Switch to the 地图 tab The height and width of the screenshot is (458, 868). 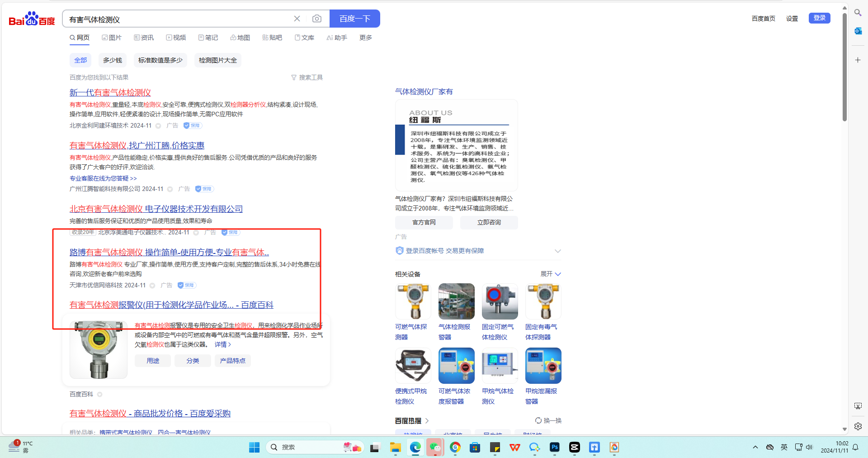tap(240, 38)
